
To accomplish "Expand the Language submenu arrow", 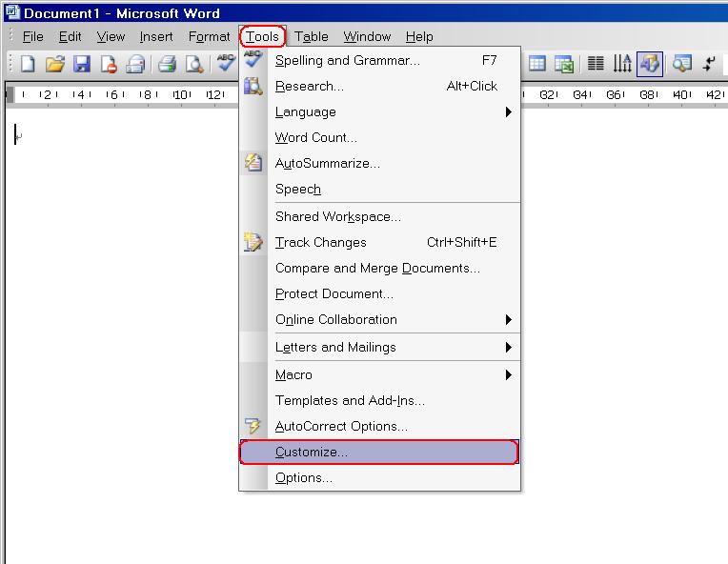I will tap(509, 111).
